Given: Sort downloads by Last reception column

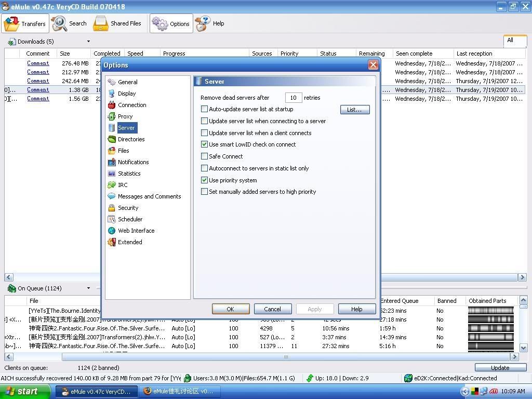Looking at the screenshot, I should point(489,54).
